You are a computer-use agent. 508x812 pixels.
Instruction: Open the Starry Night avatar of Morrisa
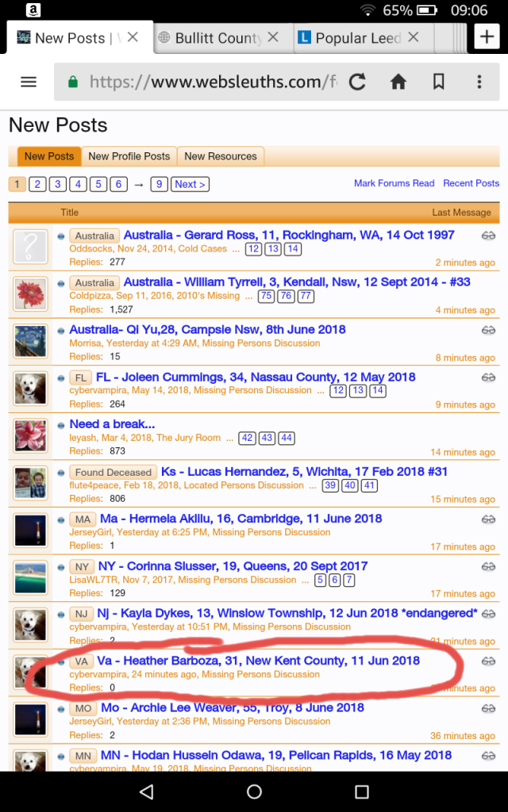pyautogui.click(x=30, y=342)
